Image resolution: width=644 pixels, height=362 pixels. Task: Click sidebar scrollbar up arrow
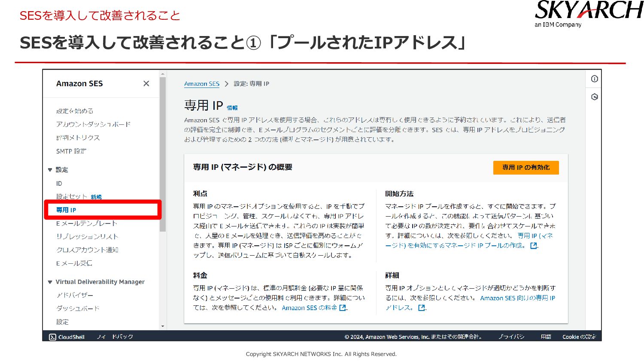click(x=163, y=74)
